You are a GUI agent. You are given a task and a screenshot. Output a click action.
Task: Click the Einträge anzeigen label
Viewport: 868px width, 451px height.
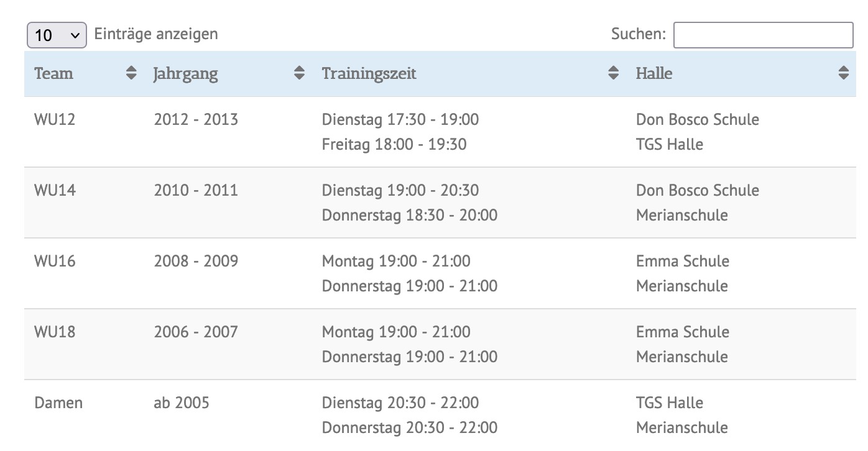click(156, 34)
